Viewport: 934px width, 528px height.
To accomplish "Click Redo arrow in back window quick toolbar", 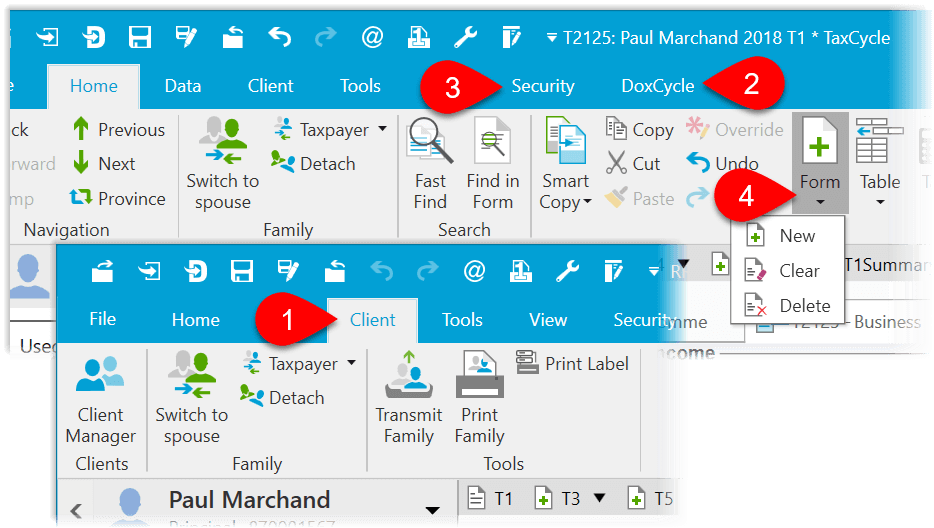I will [325, 38].
